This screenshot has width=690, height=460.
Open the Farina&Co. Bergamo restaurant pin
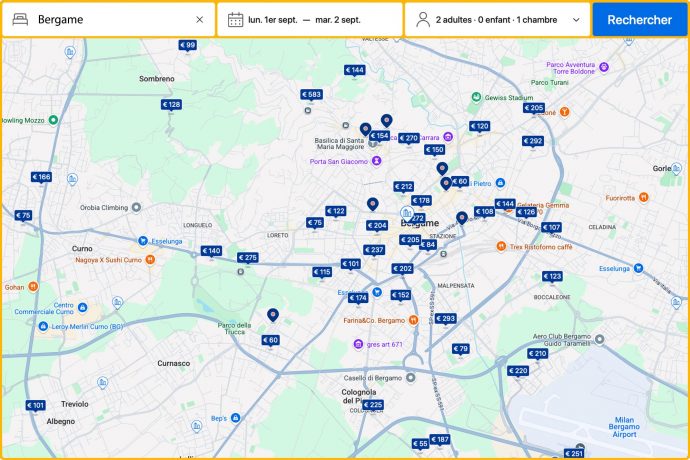pos(413,320)
